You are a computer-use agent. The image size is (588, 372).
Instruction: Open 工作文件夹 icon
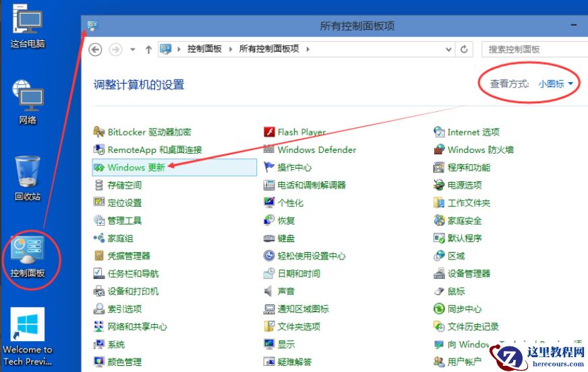coord(439,203)
